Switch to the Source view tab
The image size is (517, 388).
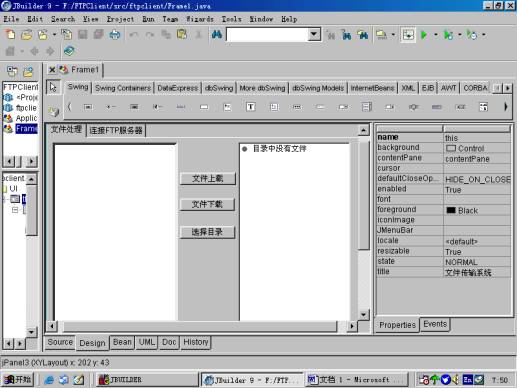tap(60, 342)
